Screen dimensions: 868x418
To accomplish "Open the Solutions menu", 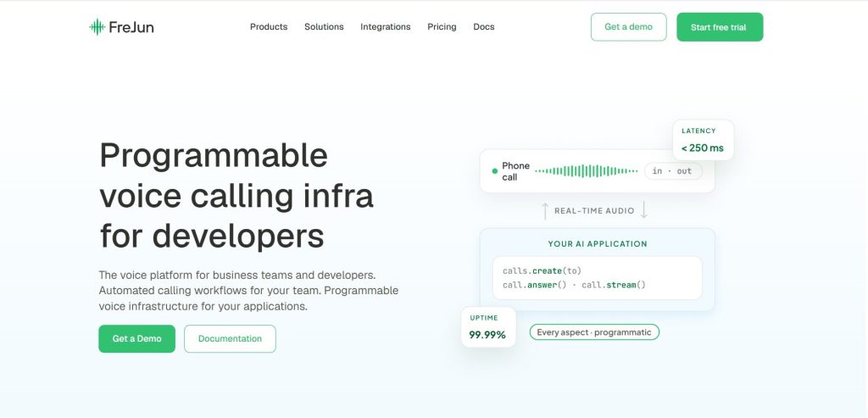I will [324, 26].
